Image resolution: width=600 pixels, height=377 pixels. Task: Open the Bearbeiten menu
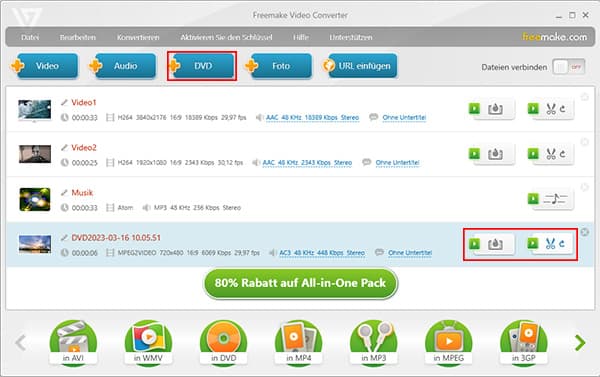78,37
